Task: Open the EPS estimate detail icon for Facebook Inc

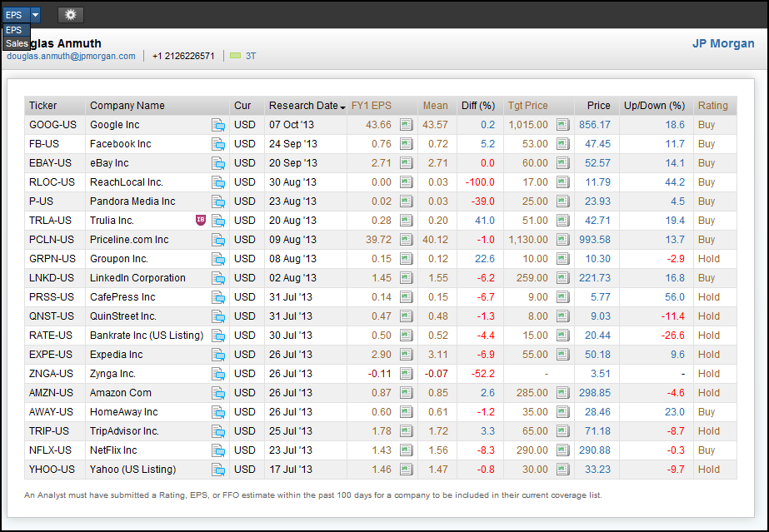Action: 406,144
